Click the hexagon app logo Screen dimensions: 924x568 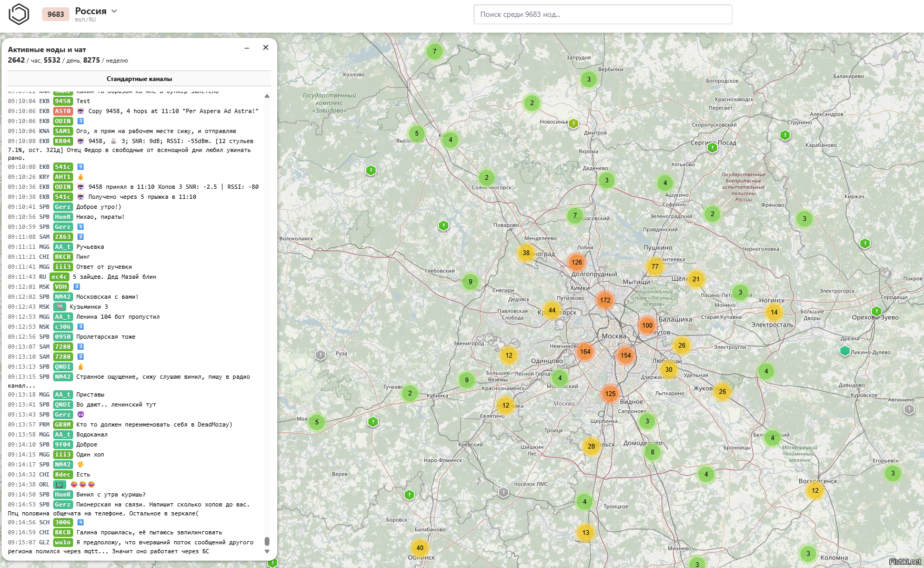pyautogui.click(x=18, y=14)
